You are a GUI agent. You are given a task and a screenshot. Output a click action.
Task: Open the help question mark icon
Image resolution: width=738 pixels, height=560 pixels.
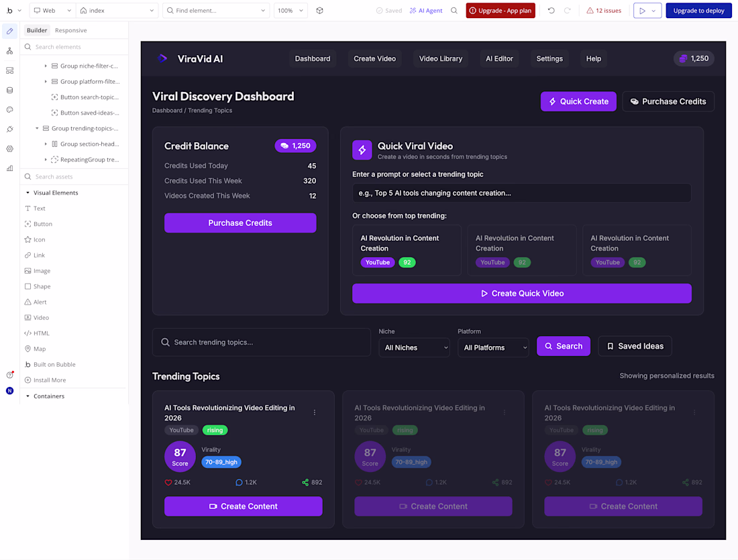[10, 375]
